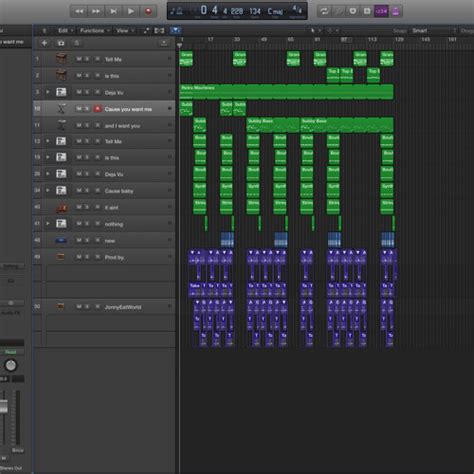
Task: Click the Rewind transport button
Action: [79, 11]
